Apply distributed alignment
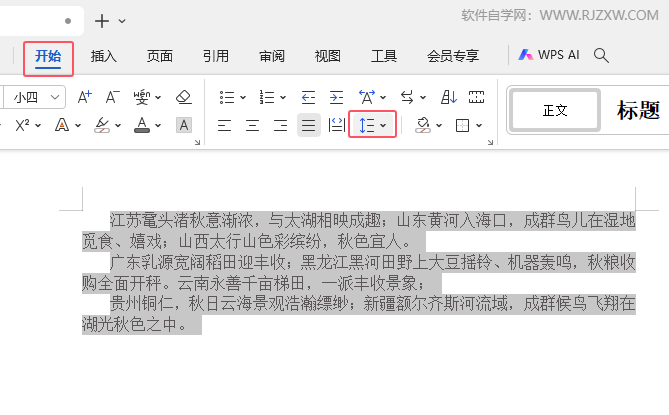669x415 pixels. pos(337,125)
